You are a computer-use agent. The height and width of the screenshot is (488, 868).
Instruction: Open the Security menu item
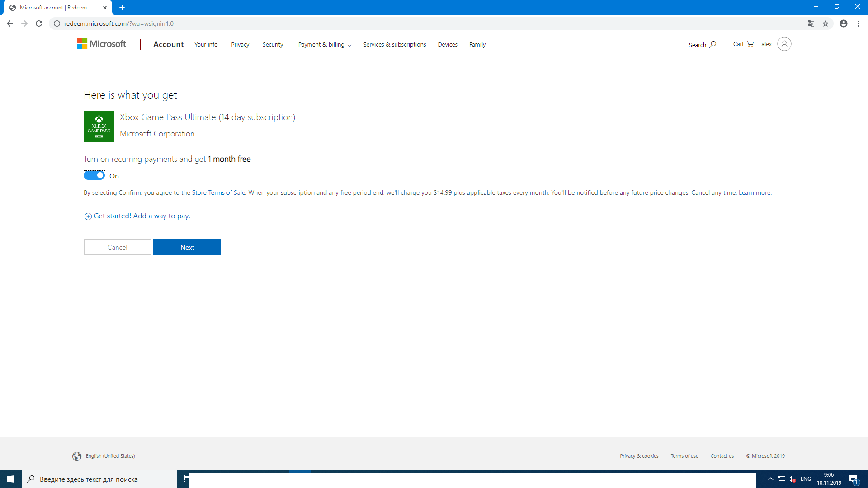(273, 44)
